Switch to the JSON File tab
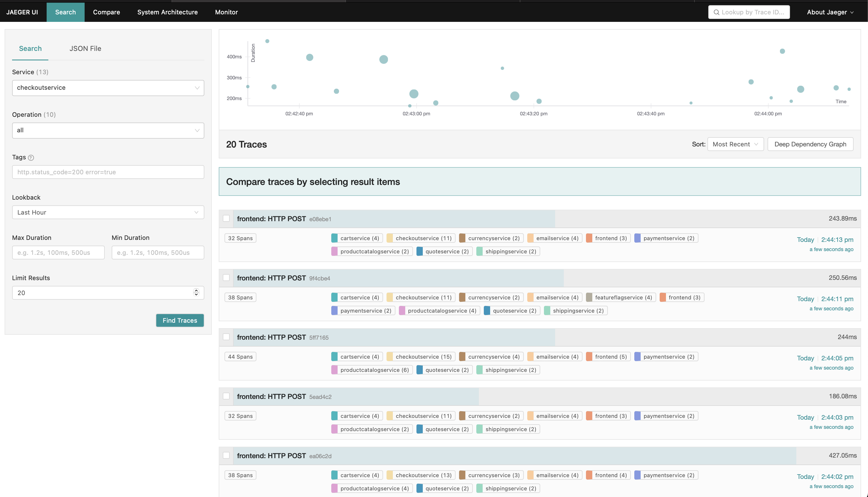Screen dimensions: 868x497 coord(85,49)
